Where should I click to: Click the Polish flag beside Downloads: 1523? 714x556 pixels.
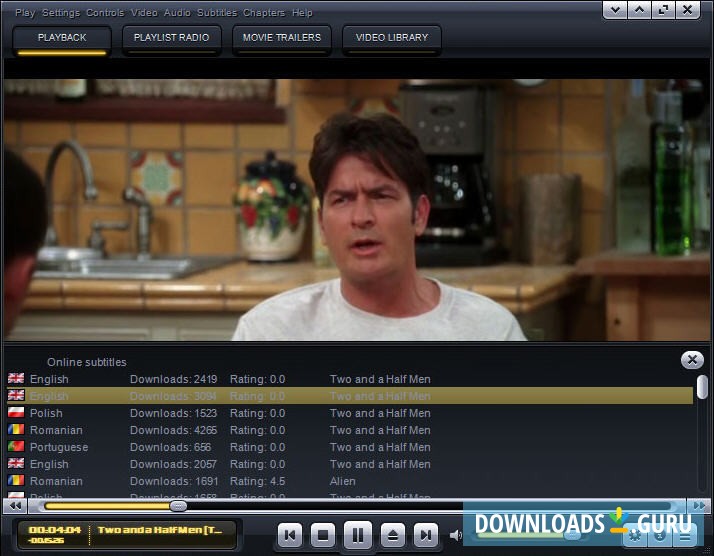point(16,412)
